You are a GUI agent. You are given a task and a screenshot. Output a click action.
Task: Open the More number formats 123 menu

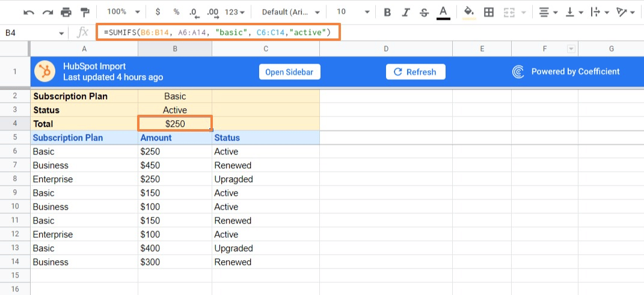[235, 12]
